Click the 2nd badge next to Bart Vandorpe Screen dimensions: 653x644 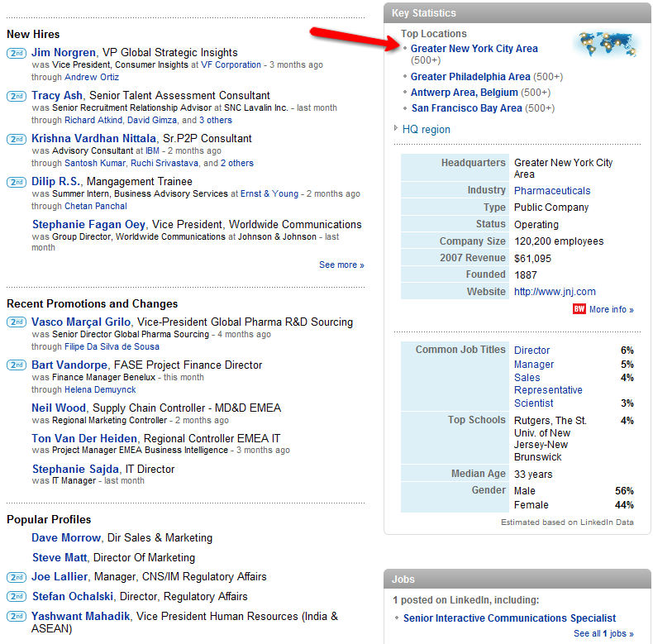click(x=17, y=365)
